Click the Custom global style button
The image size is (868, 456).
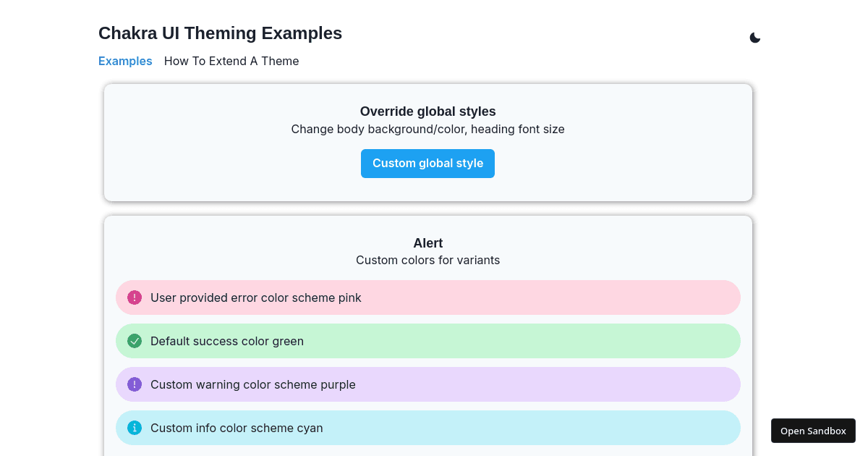[427, 164]
